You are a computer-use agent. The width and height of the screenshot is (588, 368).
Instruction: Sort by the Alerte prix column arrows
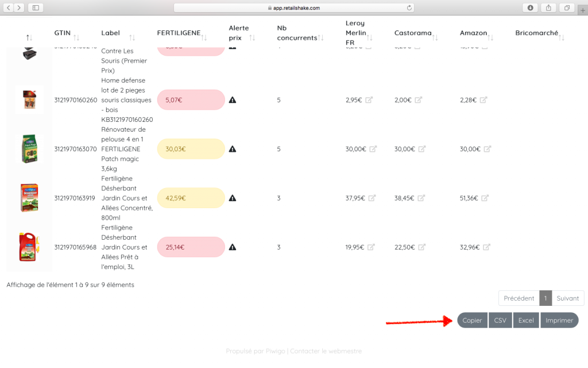(x=253, y=37)
